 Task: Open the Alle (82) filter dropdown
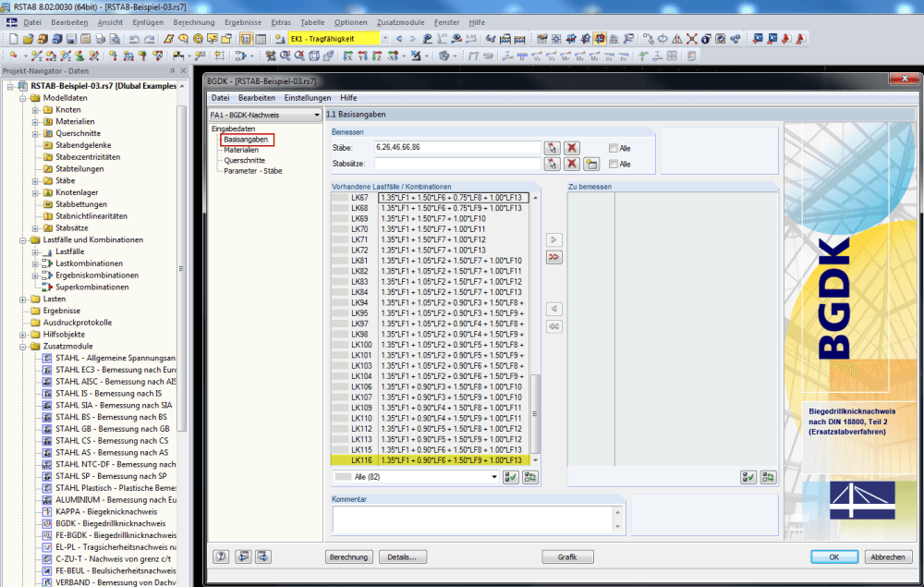pos(494,477)
